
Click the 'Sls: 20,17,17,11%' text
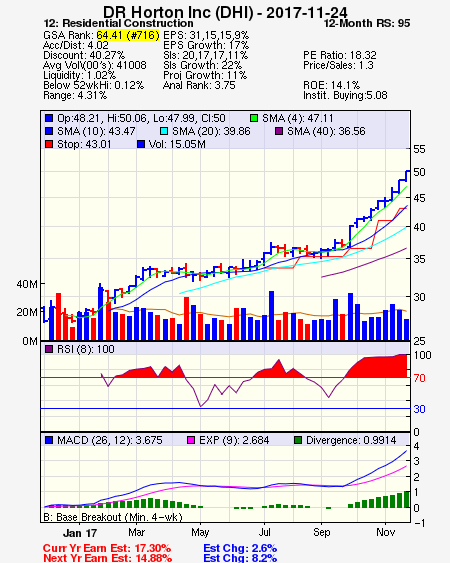click(205, 55)
